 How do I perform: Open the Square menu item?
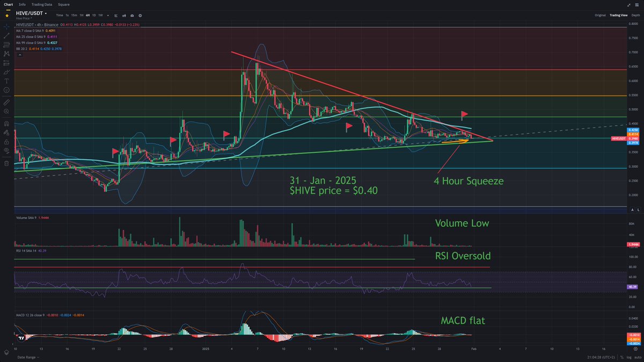coord(64,4)
